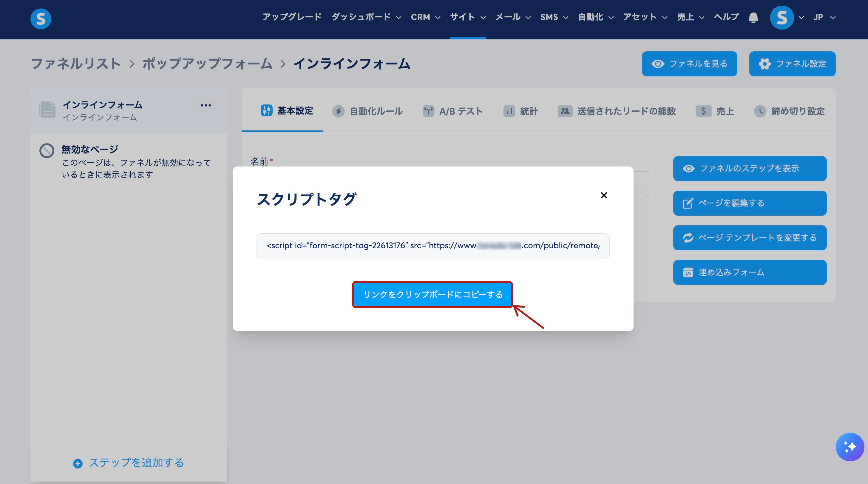Click the user avatar icon in header
This screenshot has height=484, width=868.
click(782, 18)
